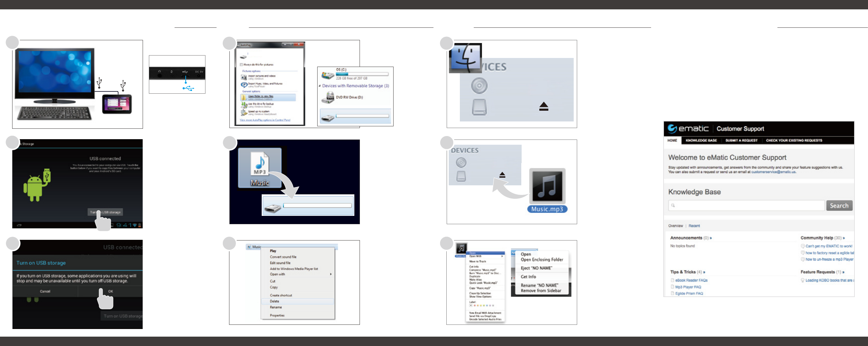Tap OK in Turn on USB storage dialog
Screen dimensions: 868x346
point(110,291)
